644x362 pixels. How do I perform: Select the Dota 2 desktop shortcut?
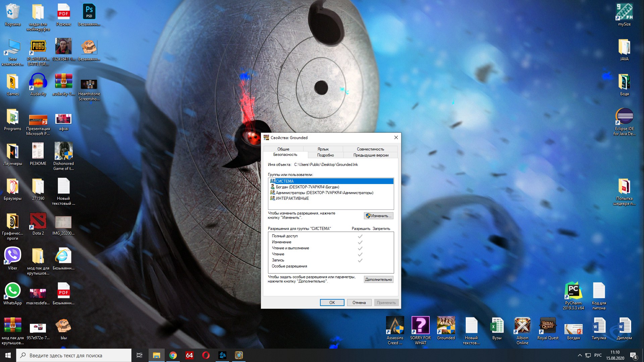(38, 224)
